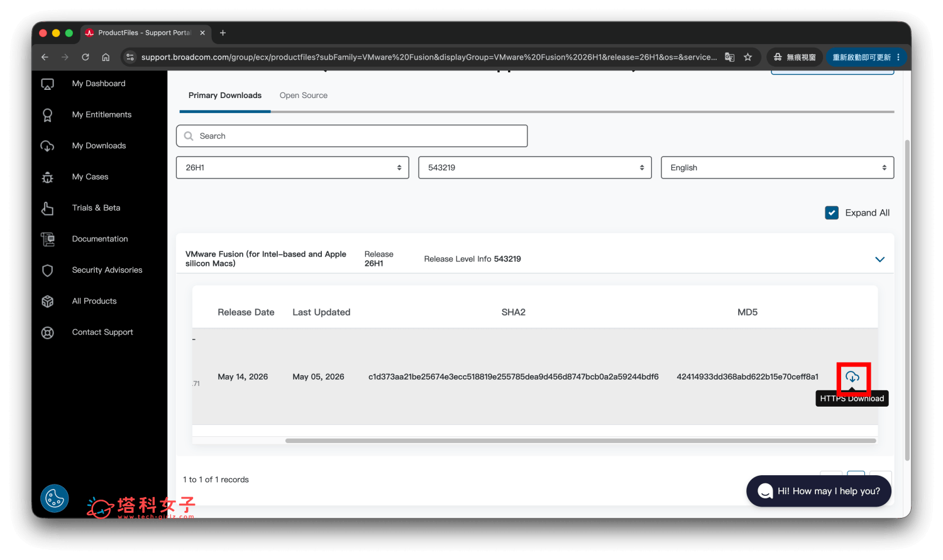Screen dimensions: 943x560
Task: Click release date 'May 14, 2026' cell
Action: click(243, 377)
